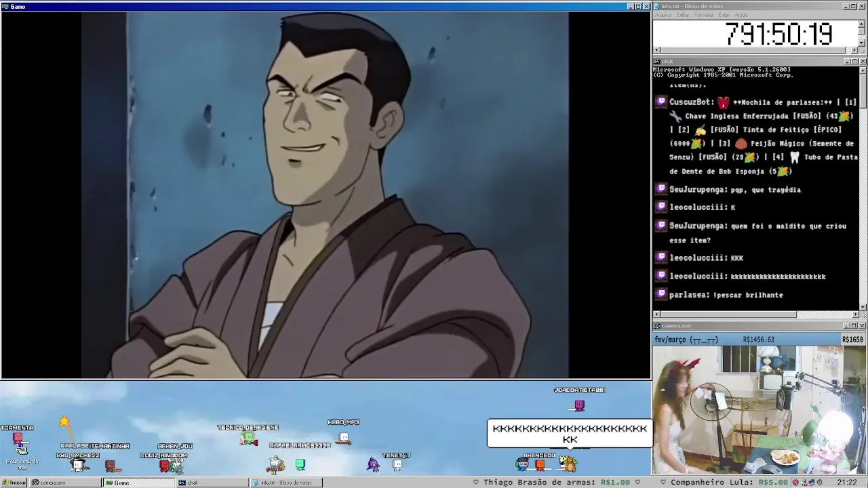This screenshot has height=488, width=868.
Task: Switch to camera.exe in the taskbar
Action: [x=65, y=483]
